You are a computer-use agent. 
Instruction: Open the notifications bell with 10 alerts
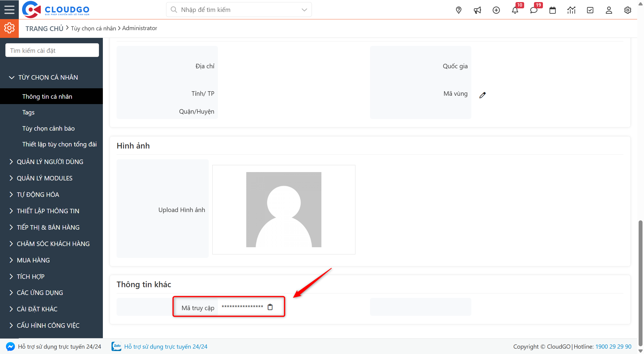click(x=515, y=10)
